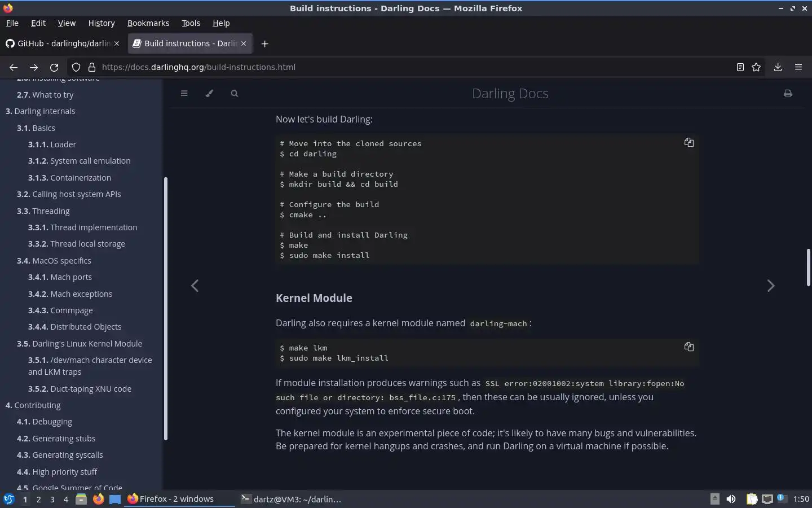Open the tracking protection shield icon
The height and width of the screenshot is (508, 812).
point(76,67)
